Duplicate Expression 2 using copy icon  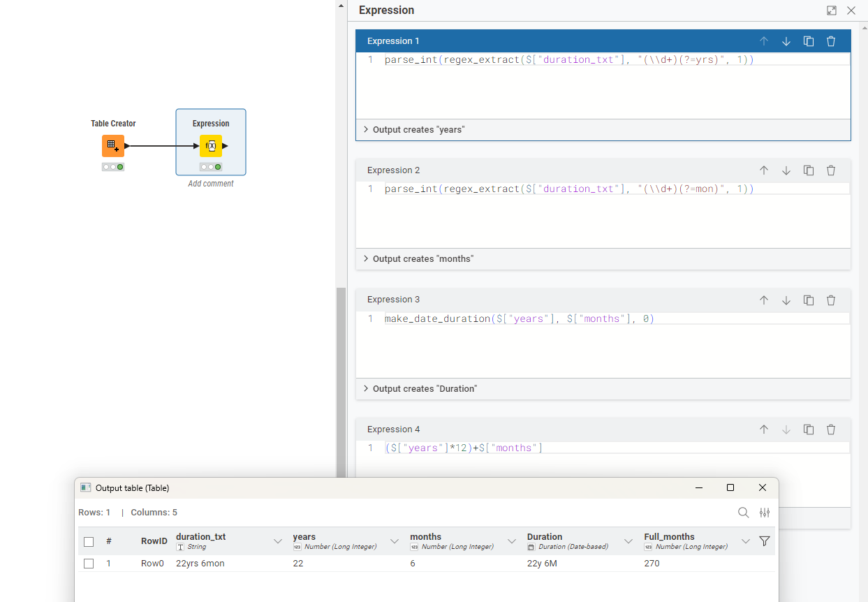pyautogui.click(x=808, y=170)
